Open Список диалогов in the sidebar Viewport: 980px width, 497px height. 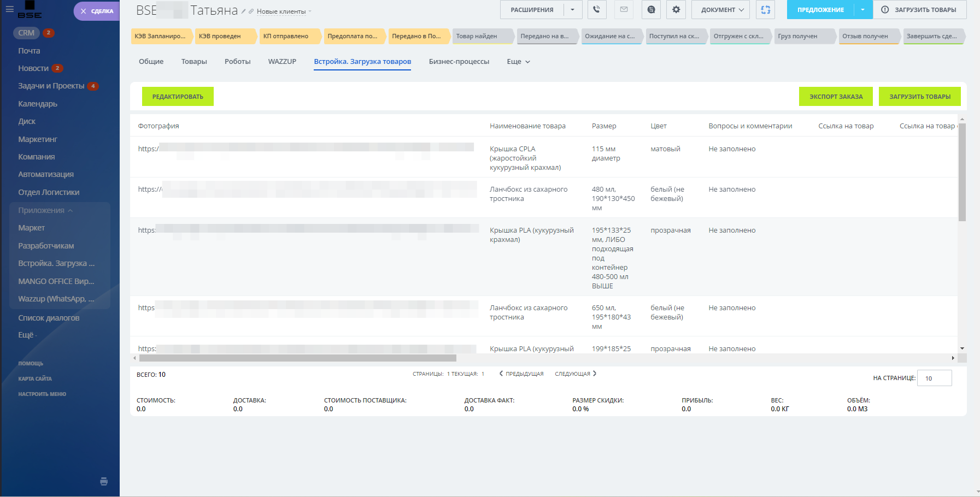tap(49, 318)
